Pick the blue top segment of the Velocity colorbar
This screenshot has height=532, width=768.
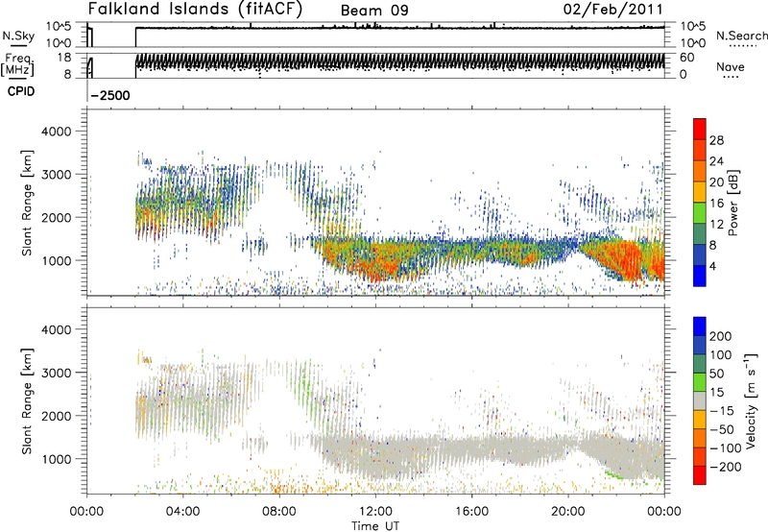click(x=700, y=326)
